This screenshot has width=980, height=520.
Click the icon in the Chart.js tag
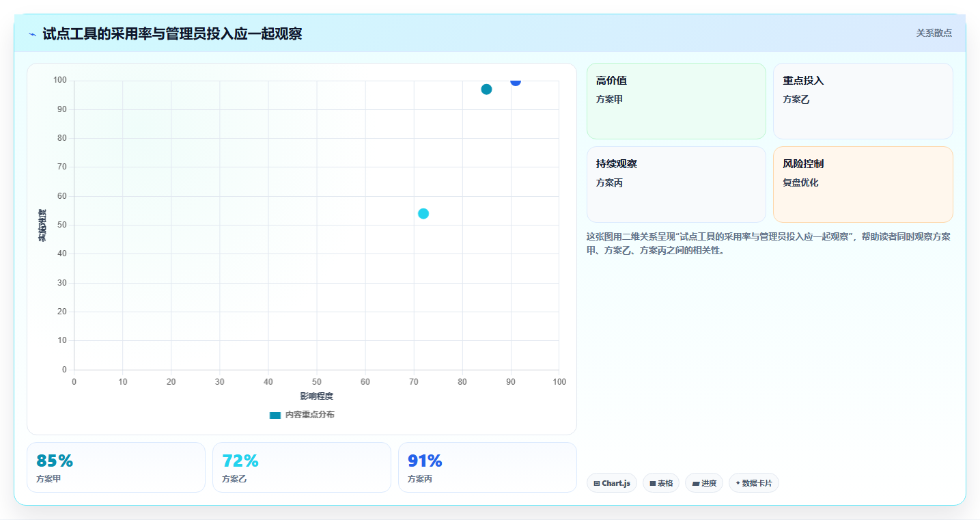point(597,483)
